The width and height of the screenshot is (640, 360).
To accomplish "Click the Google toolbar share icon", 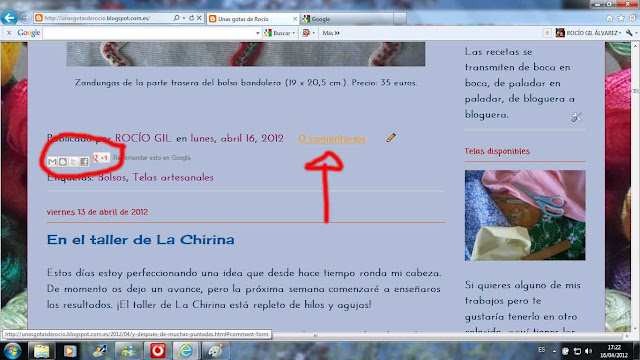I will tap(306, 33).
